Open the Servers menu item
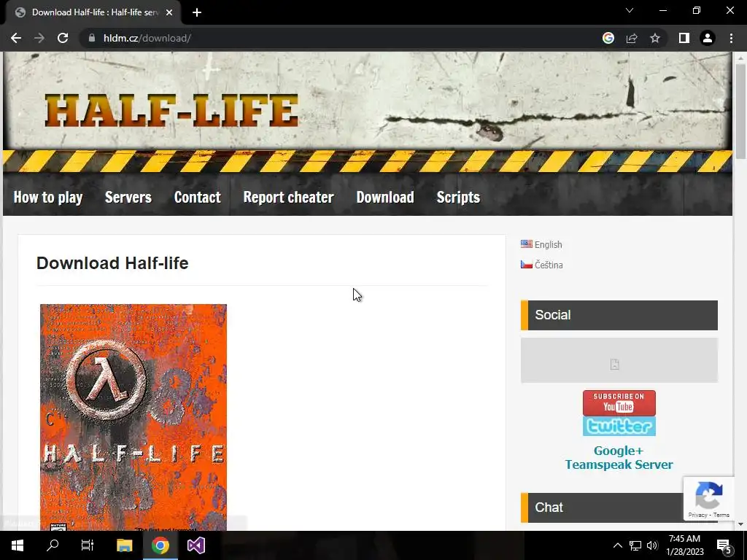This screenshot has height=560, width=747. point(128,197)
